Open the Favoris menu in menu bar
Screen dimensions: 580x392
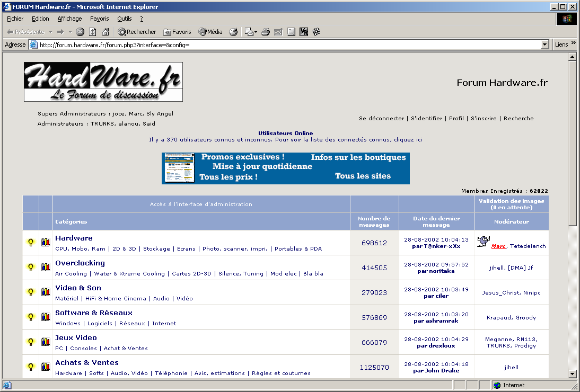tap(99, 19)
